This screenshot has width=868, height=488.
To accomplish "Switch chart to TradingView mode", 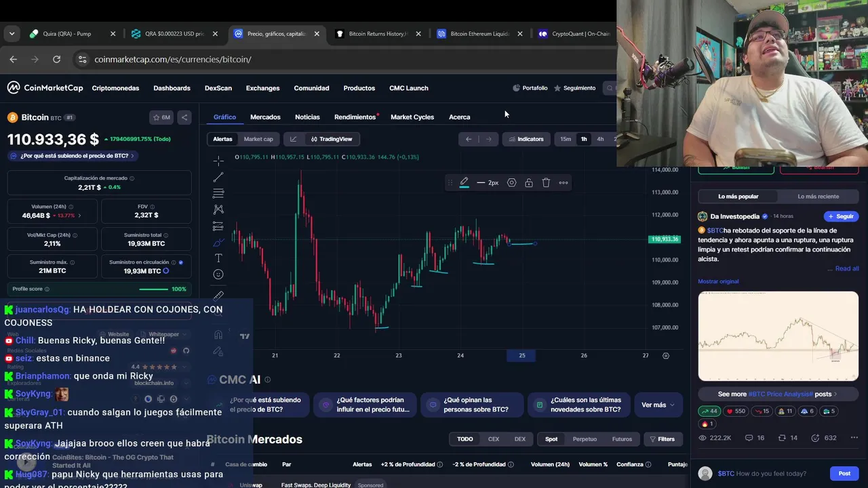I will (332, 139).
